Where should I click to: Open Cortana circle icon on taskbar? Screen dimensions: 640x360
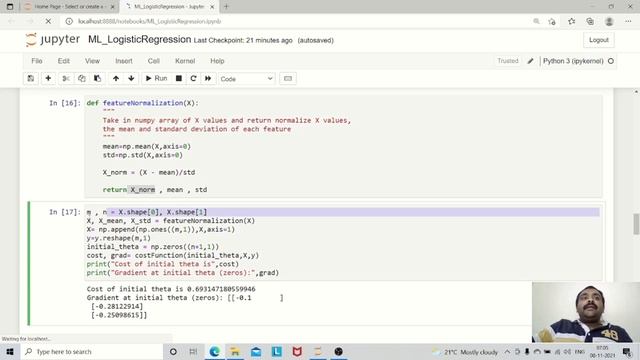coord(173,351)
